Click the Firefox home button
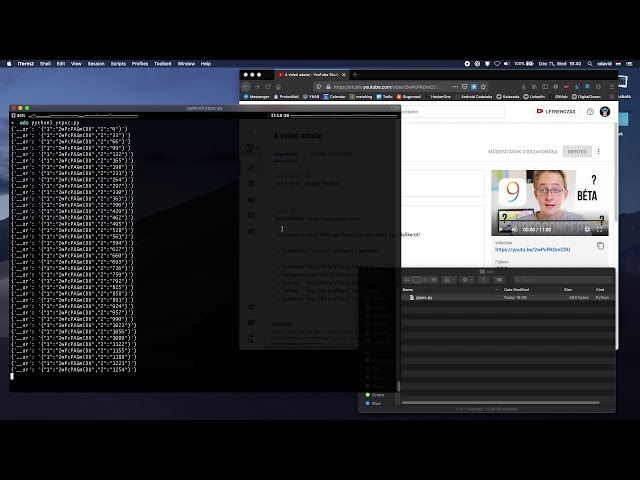The height and width of the screenshot is (480, 640). (x=278, y=87)
